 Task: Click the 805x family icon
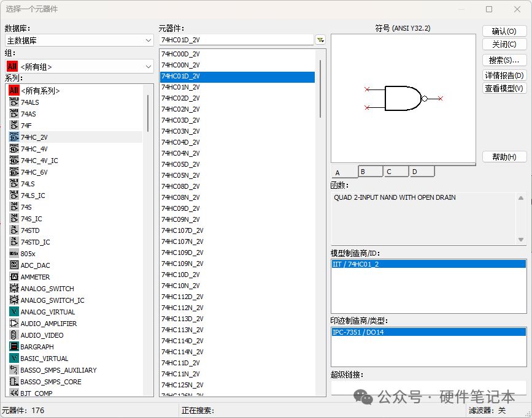[14, 254]
